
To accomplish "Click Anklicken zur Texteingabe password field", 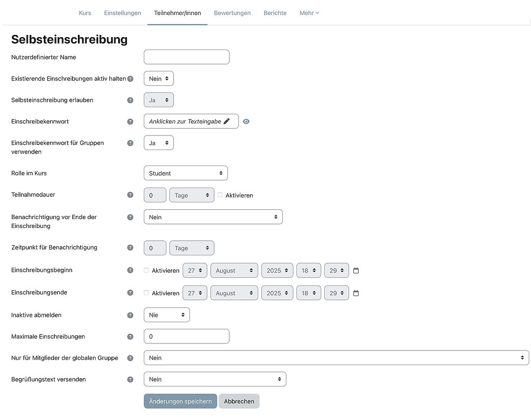I will (x=191, y=121).
